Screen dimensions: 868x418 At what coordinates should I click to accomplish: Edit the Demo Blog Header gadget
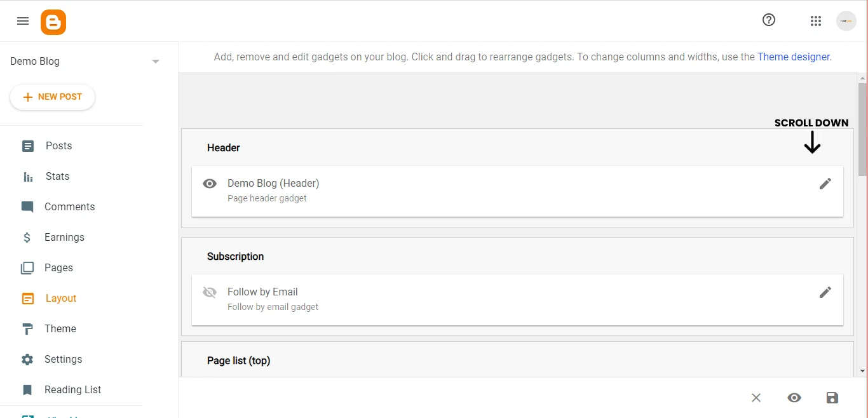click(x=825, y=184)
